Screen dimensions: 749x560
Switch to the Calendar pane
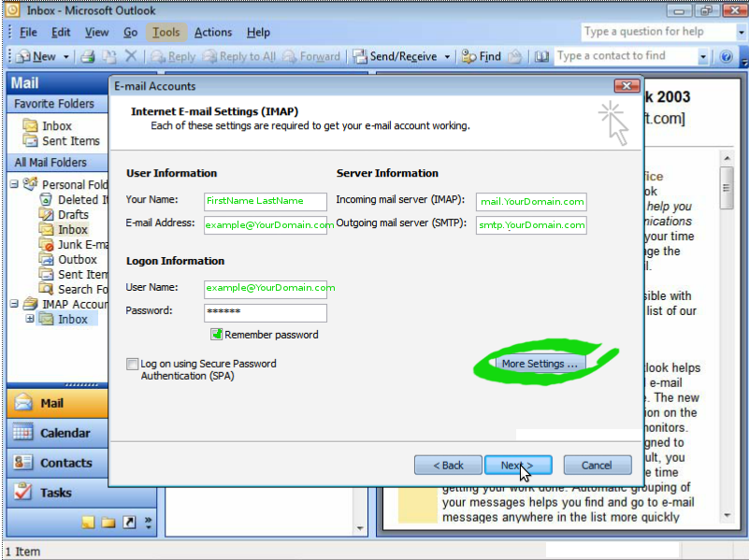click(x=58, y=433)
